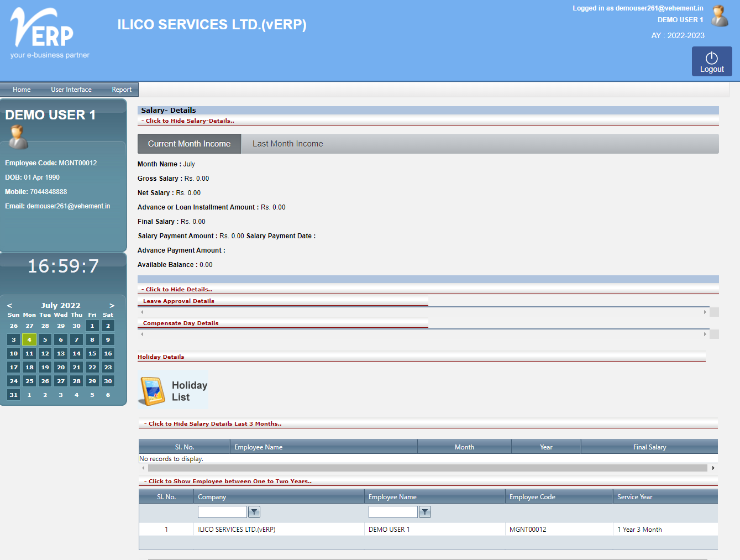Click the AY : 2022-2023 label

678,35
